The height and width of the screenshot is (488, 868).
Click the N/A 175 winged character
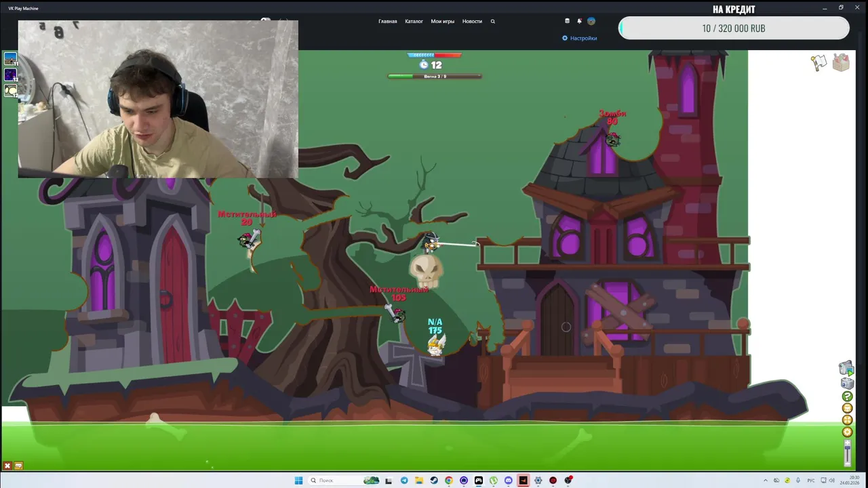click(436, 345)
